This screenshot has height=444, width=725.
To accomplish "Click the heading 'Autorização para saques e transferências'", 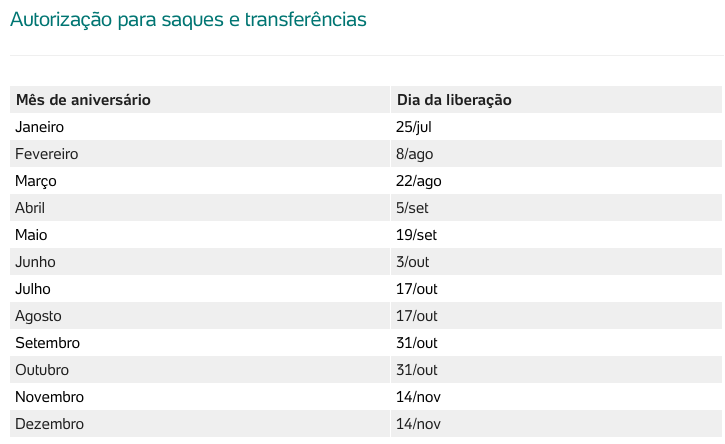I will pos(188,19).
